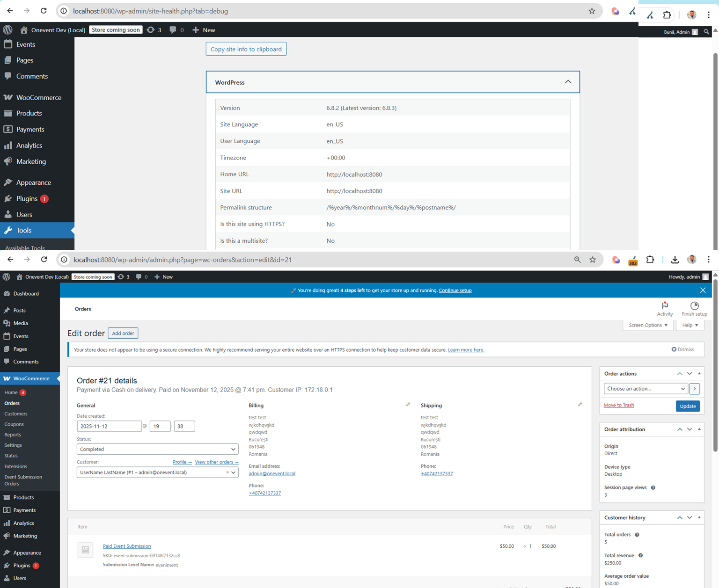Collapse the WordPress info accordion section
The image size is (719, 588).
click(x=568, y=82)
